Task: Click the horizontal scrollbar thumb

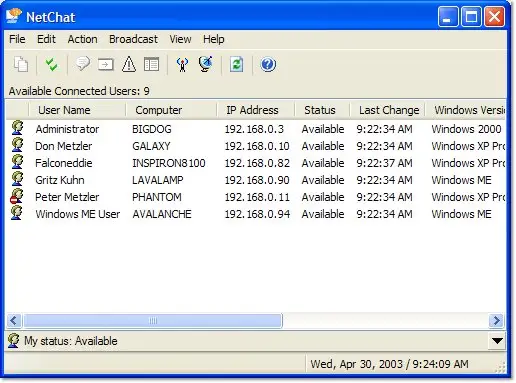Action: (153, 321)
